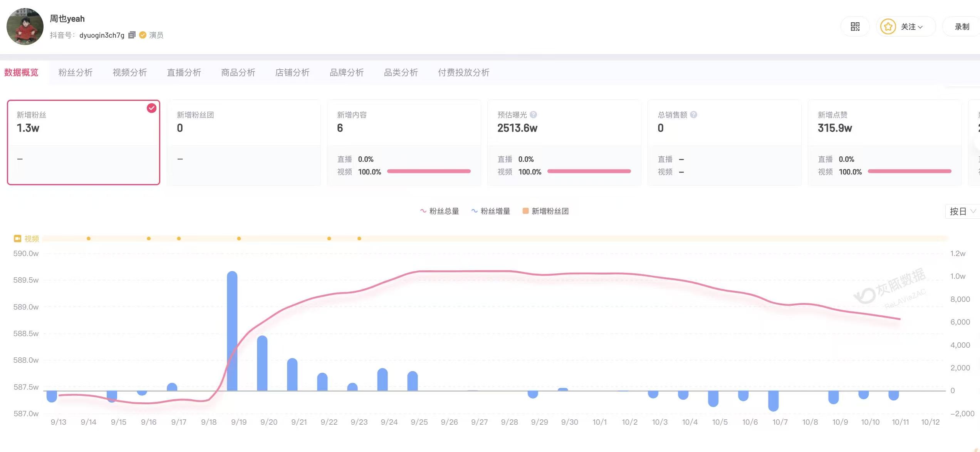This screenshot has height=452, width=980.
Task: Toggle 粉丝总量 legend series
Action: click(x=439, y=211)
